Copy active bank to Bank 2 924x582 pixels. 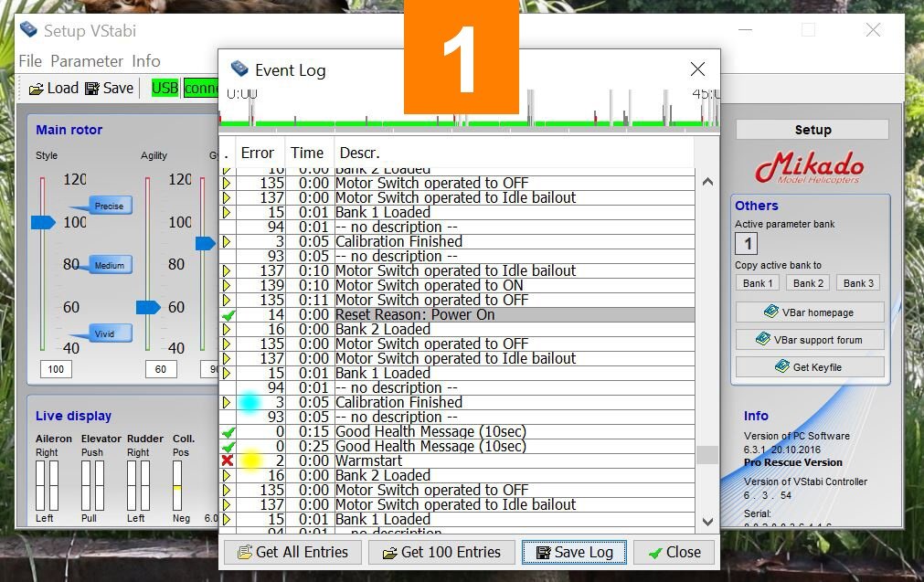808,283
